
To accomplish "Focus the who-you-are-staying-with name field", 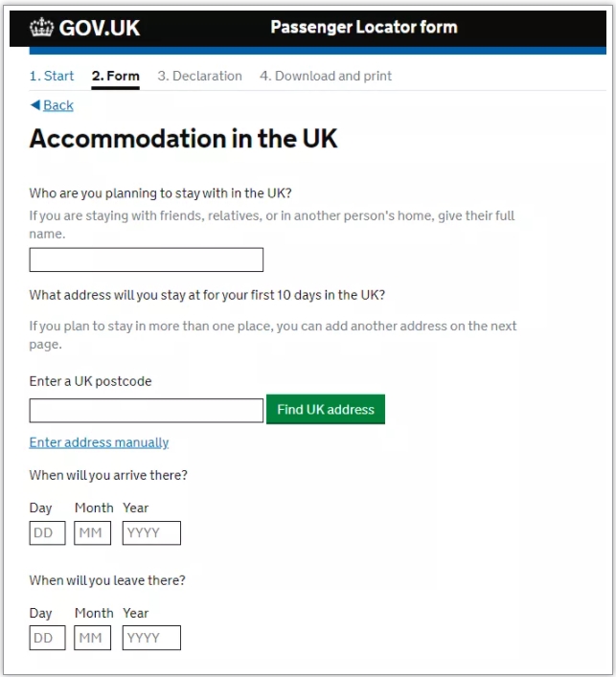I will tap(147, 260).
